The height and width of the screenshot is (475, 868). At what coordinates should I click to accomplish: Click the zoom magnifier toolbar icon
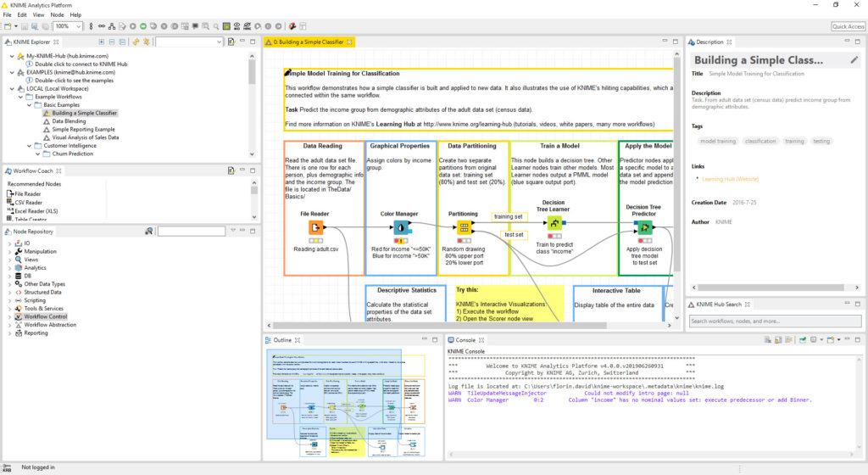coord(216,26)
